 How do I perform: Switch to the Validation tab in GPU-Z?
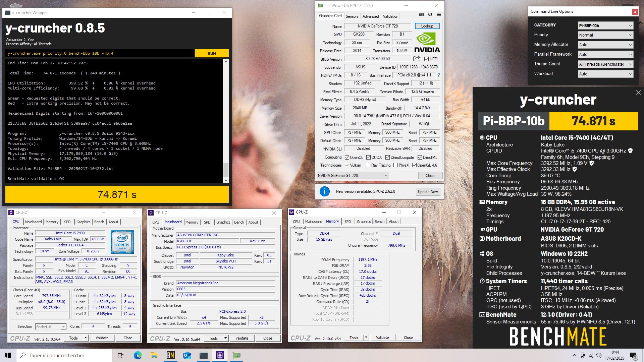tap(390, 16)
